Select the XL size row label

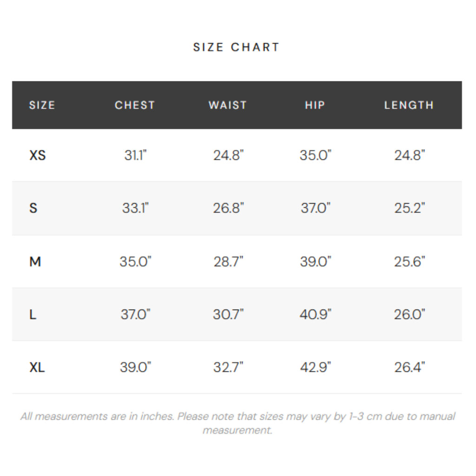coord(37,368)
